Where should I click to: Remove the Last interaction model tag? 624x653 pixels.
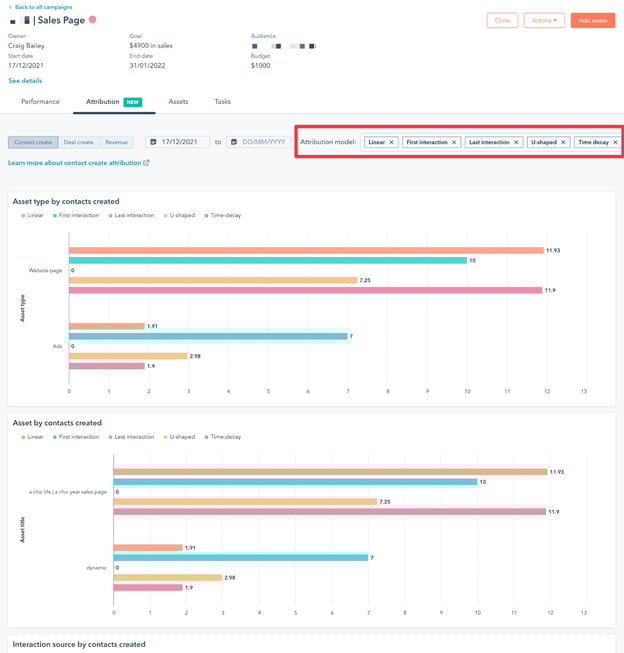click(x=516, y=143)
